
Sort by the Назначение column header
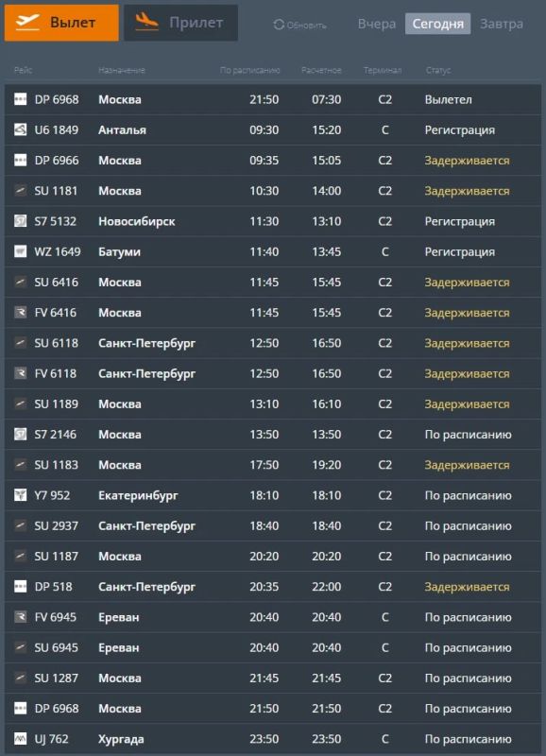[122, 70]
